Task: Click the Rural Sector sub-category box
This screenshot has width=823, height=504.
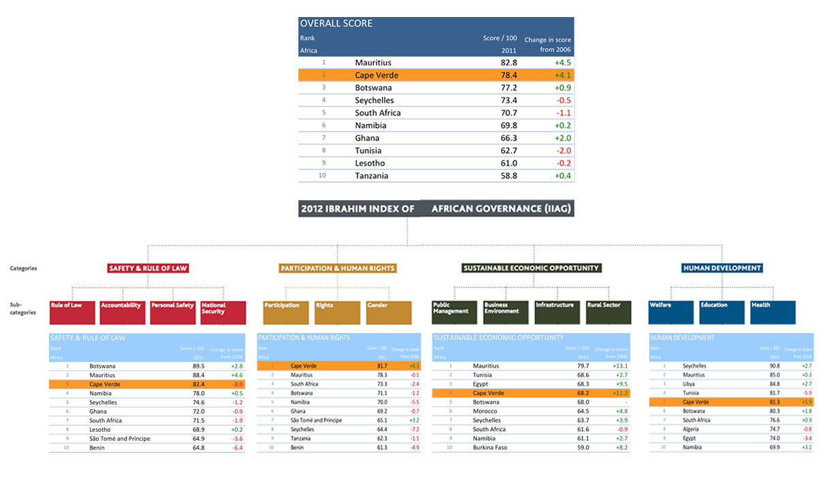Action: pos(608,312)
